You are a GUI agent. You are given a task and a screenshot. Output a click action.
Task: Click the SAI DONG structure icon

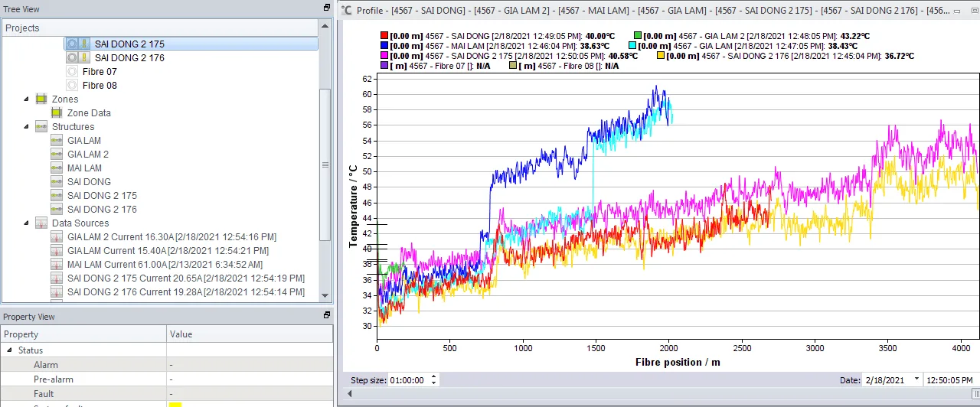57,182
